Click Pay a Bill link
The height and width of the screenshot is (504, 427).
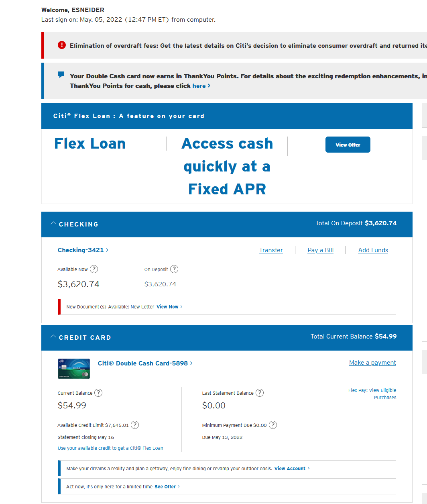pos(321,250)
